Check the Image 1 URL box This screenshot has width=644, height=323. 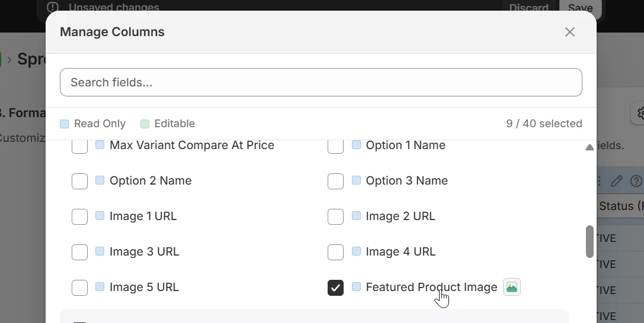coord(79,217)
